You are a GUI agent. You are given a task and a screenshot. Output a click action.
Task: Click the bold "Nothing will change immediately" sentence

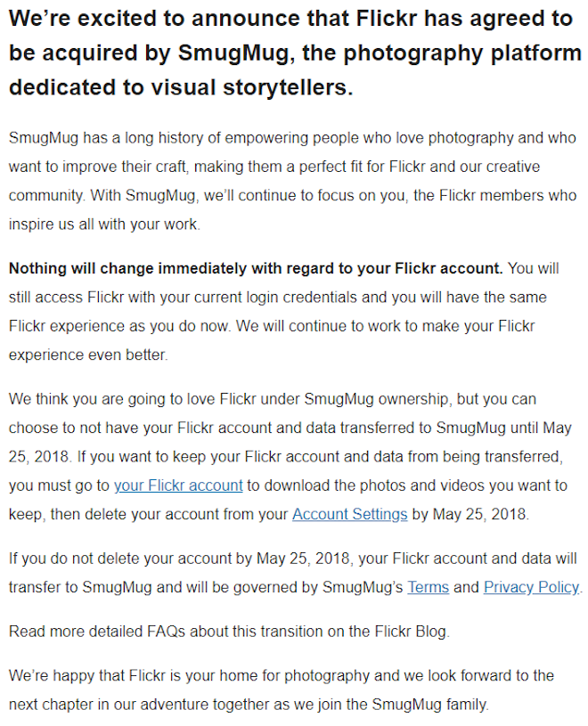point(256,268)
